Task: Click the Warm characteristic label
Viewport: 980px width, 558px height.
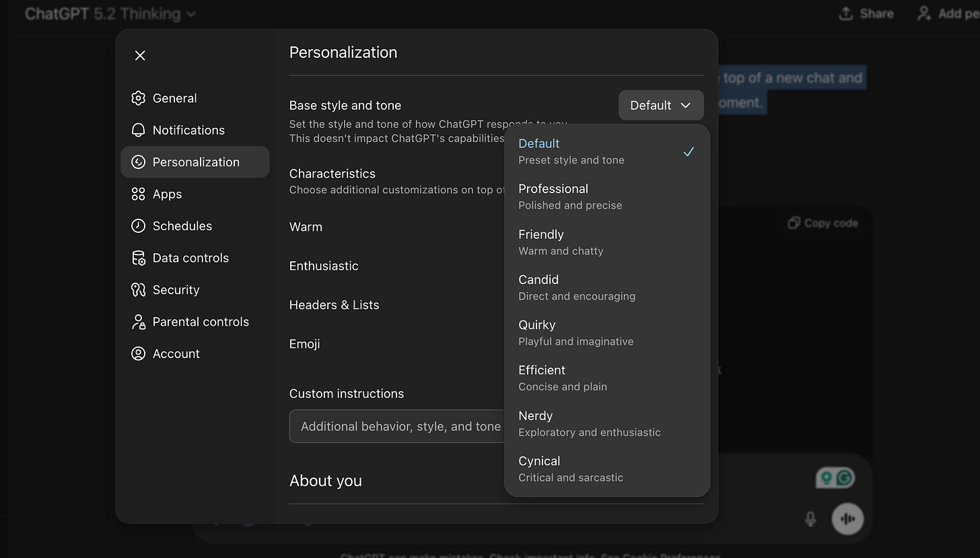Action: pyautogui.click(x=306, y=227)
